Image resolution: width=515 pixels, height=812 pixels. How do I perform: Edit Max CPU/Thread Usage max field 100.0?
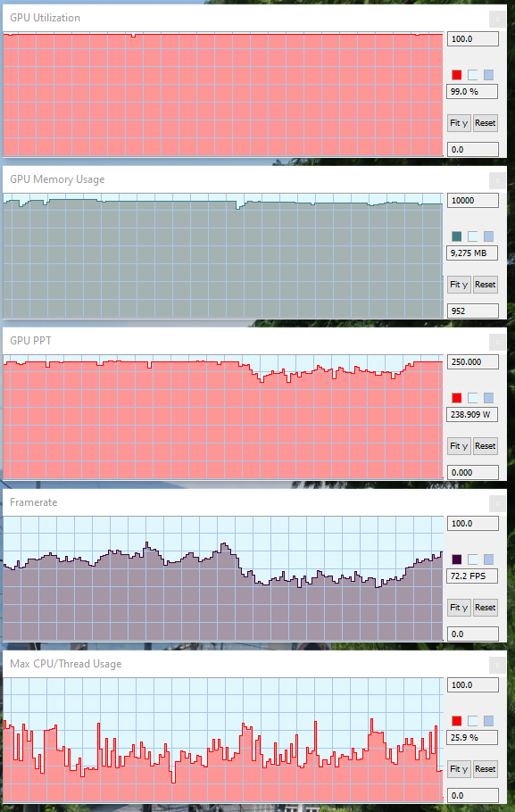(472, 685)
